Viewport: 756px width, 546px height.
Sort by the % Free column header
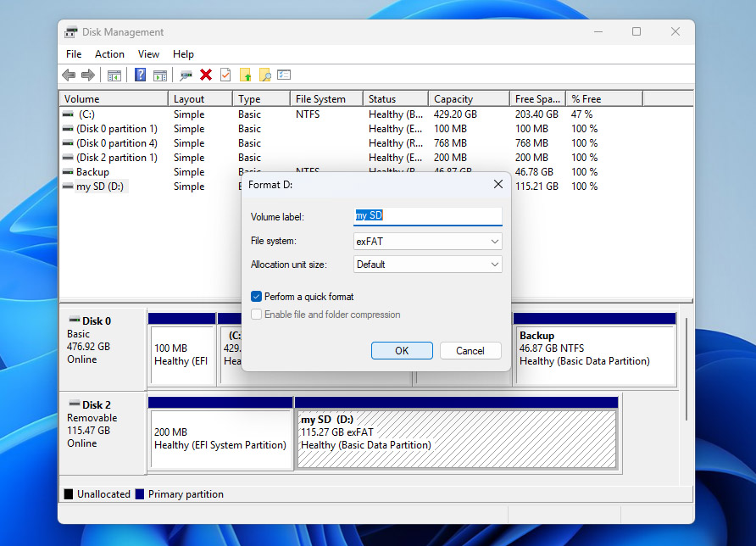pos(604,99)
